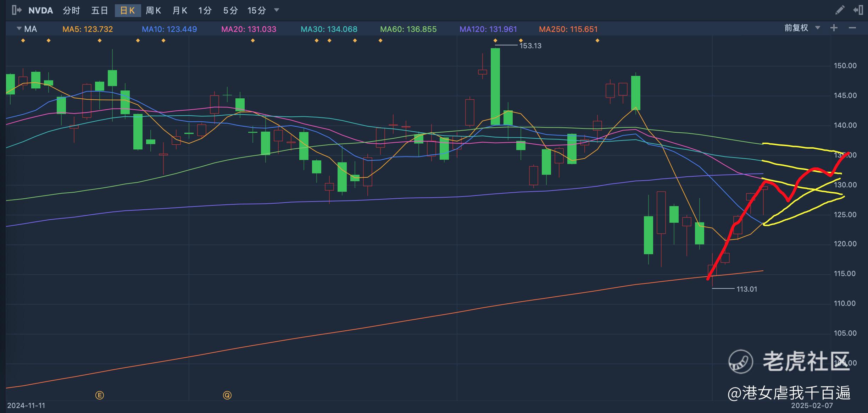Click the MA30: 134.068 value
Image resolution: width=868 pixels, height=413 pixels.
(x=329, y=29)
